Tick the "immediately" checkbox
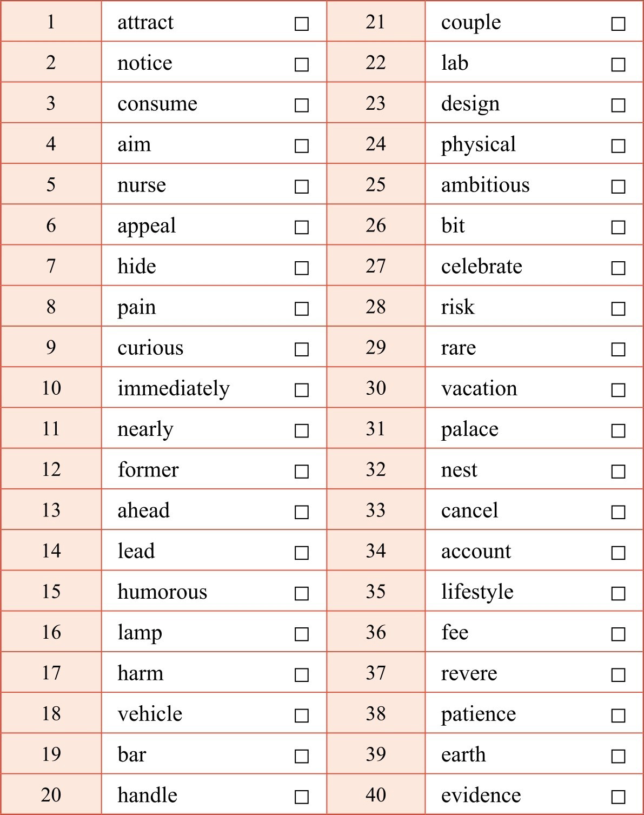Screen dimensions: 644x815 click(x=302, y=390)
